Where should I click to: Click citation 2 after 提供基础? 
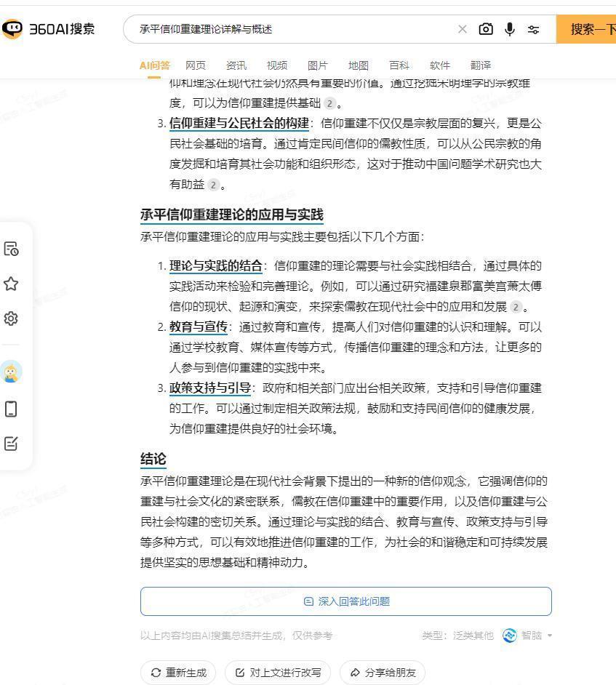click(330, 103)
